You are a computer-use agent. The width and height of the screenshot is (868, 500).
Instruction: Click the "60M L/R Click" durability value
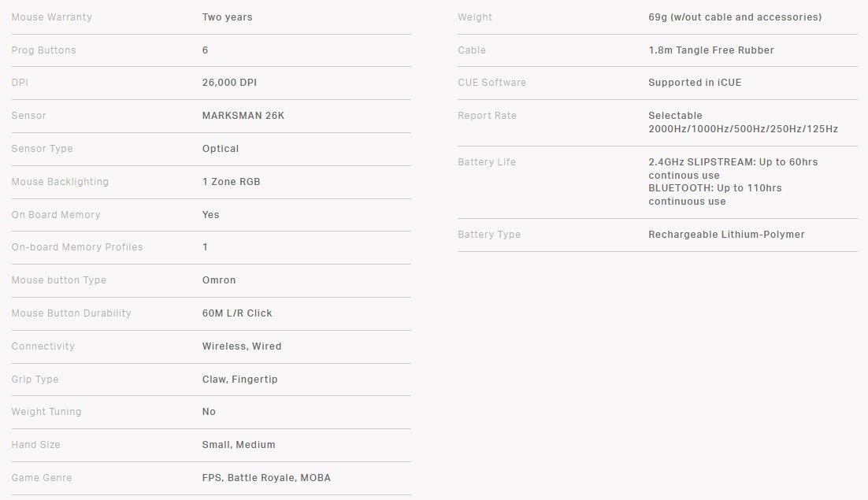coord(237,313)
